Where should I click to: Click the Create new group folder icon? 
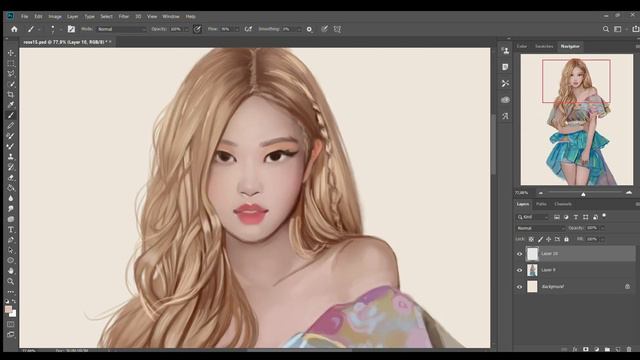607,349
